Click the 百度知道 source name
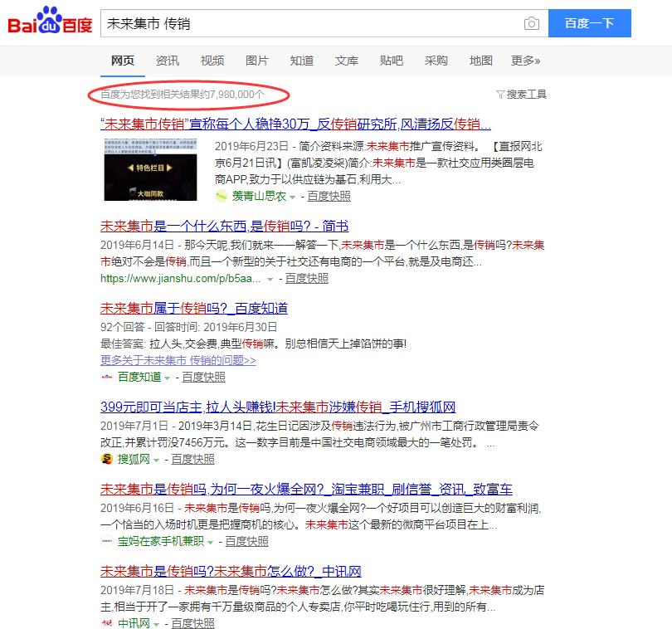 tap(139, 378)
